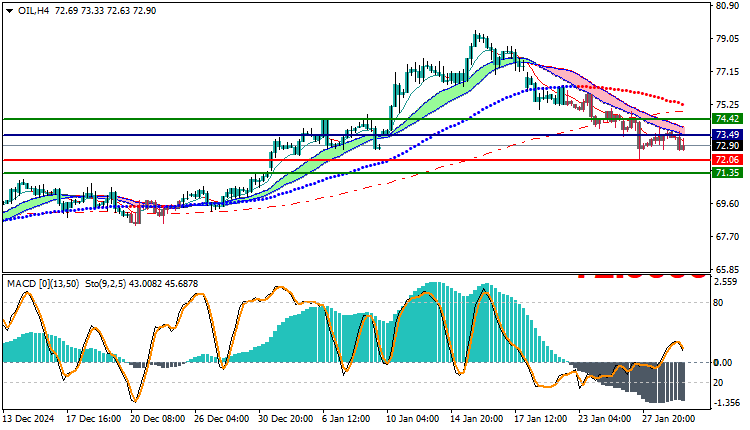Select the green 74.42 price level label
This screenshot has height=430, width=750.
[x=728, y=119]
